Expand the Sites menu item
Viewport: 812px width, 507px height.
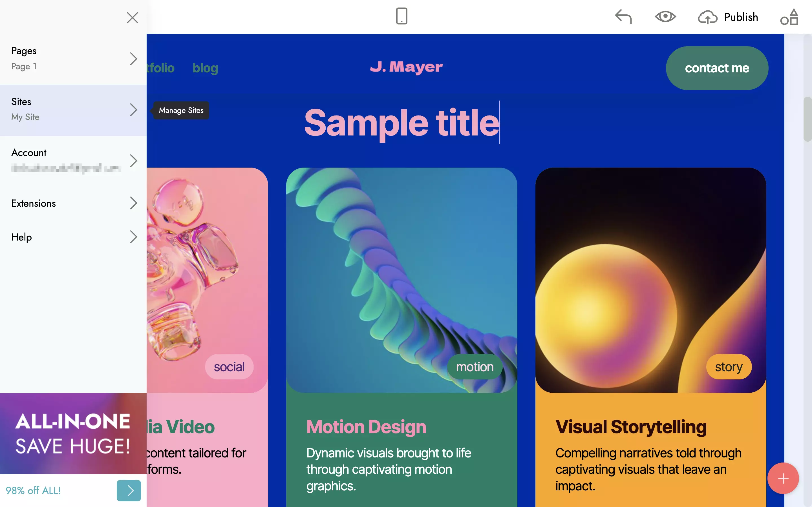pyautogui.click(x=134, y=110)
